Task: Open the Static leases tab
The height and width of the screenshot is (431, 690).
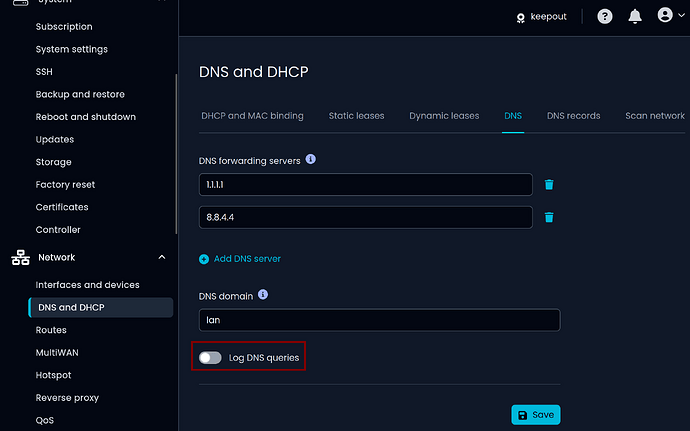Action: (356, 116)
